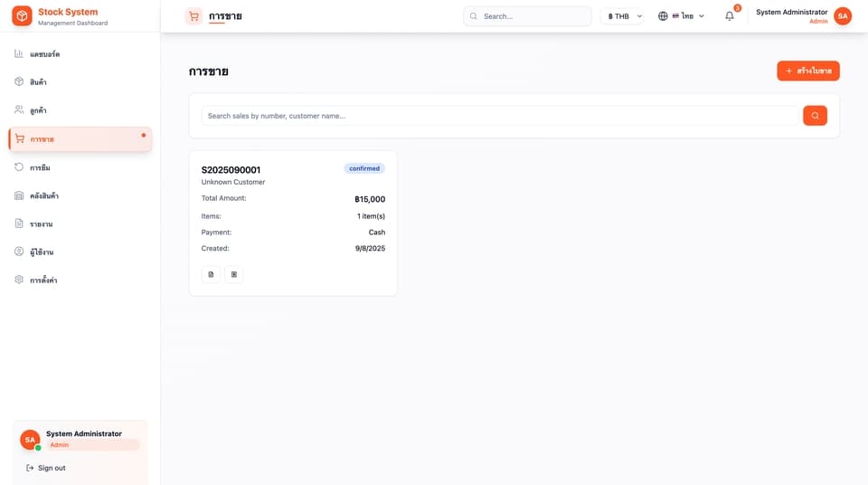Click the ฿15,000 total amount value

[370, 199]
